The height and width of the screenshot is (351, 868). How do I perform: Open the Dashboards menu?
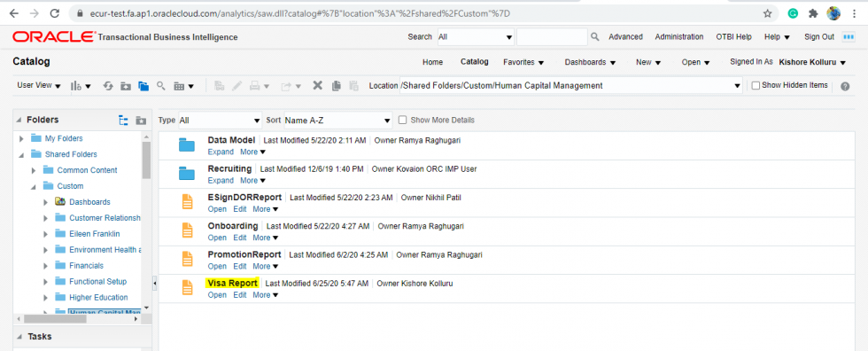[590, 62]
